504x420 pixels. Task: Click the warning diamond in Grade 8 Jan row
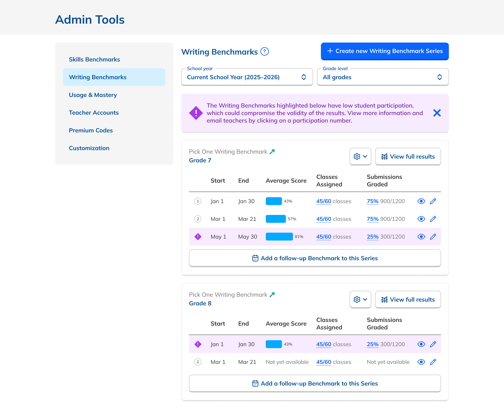198,344
